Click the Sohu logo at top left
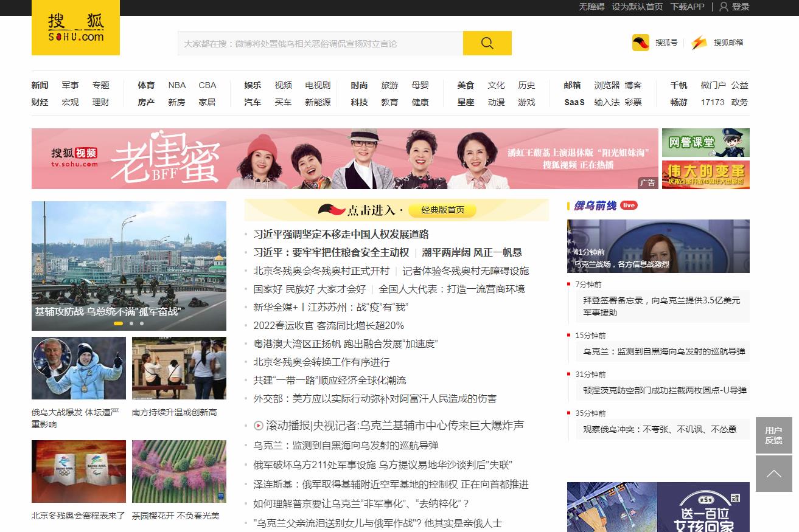Image resolution: width=799 pixels, height=532 pixels. [x=75, y=28]
